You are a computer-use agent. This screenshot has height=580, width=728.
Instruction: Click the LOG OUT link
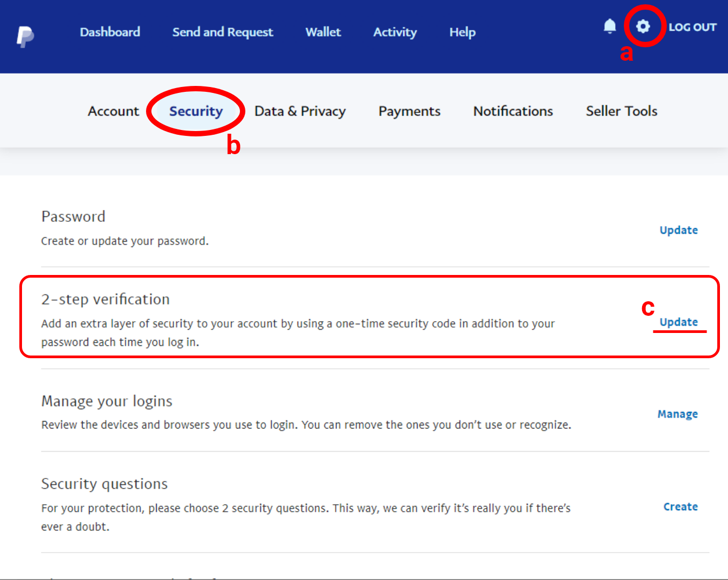point(693,27)
